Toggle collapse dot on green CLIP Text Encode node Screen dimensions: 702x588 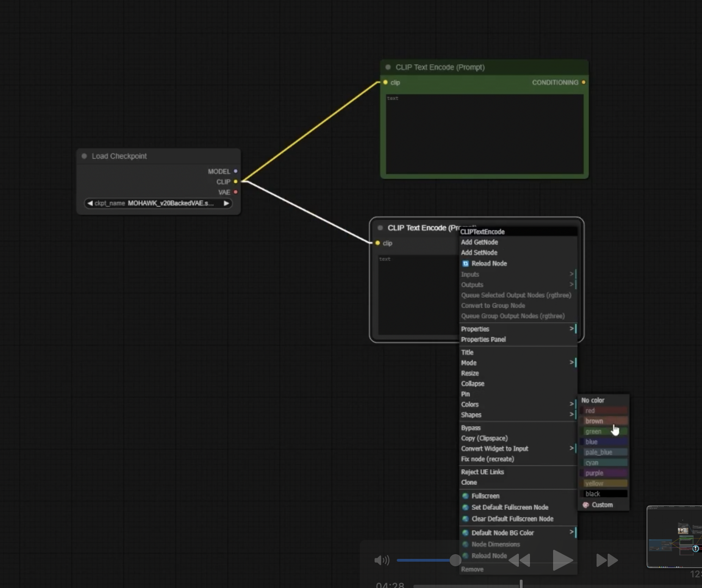(388, 67)
